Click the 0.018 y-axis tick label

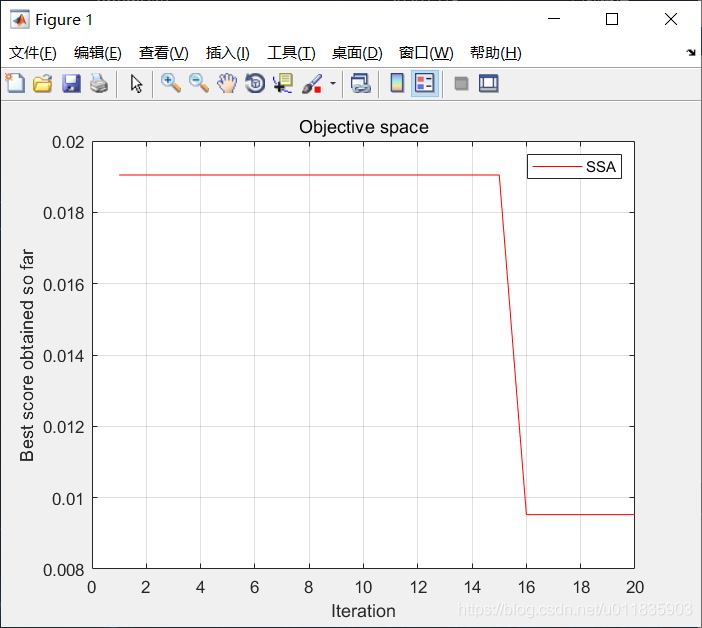[x=63, y=213]
